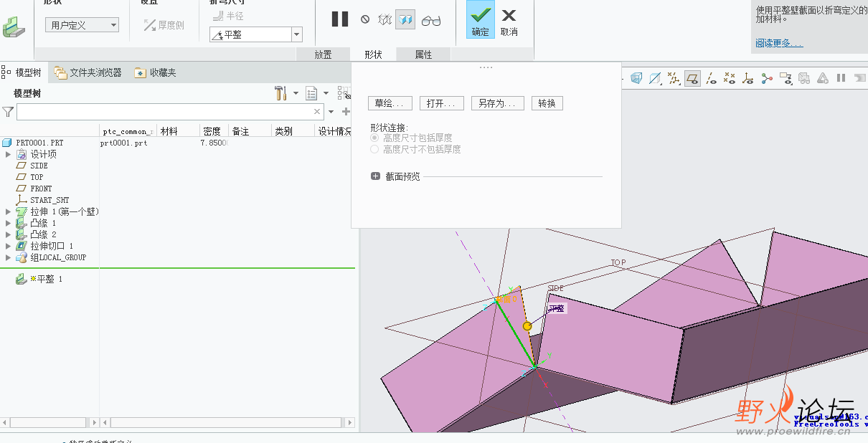Screen dimensions: 868x443
Task: Click the spin center icon
Action: [767, 78]
